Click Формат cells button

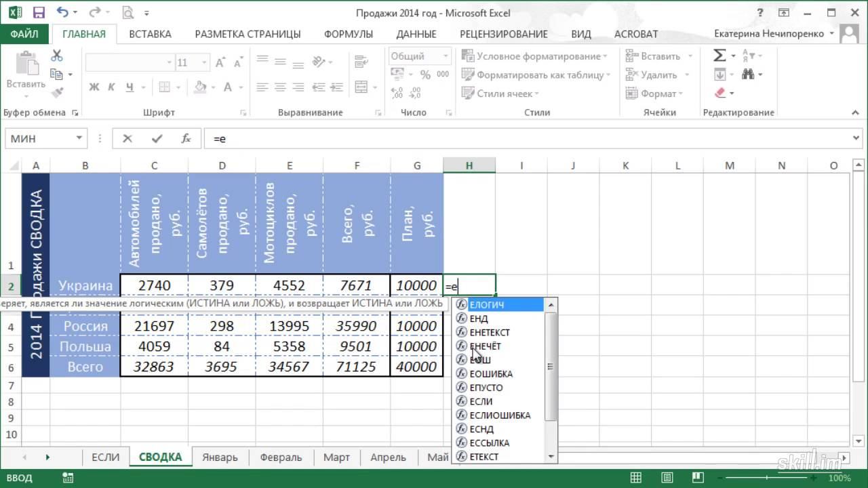click(654, 93)
